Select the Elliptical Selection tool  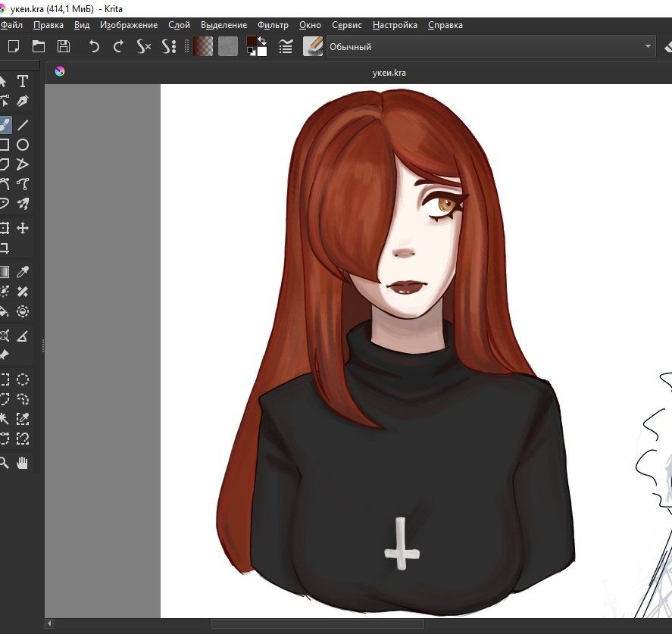point(23,379)
